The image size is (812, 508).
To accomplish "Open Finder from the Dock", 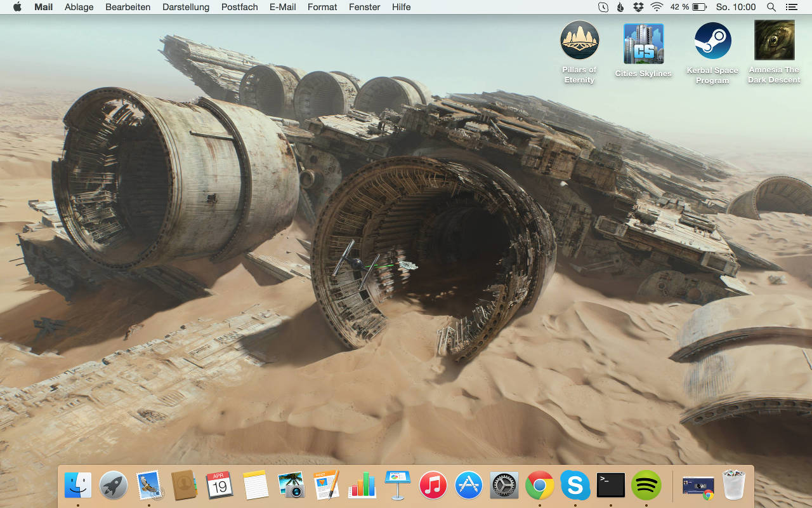I will 78,486.
